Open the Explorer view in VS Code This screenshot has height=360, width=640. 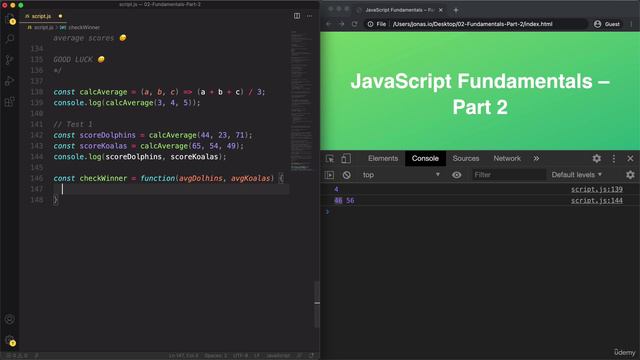pyautogui.click(x=10, y=19)
